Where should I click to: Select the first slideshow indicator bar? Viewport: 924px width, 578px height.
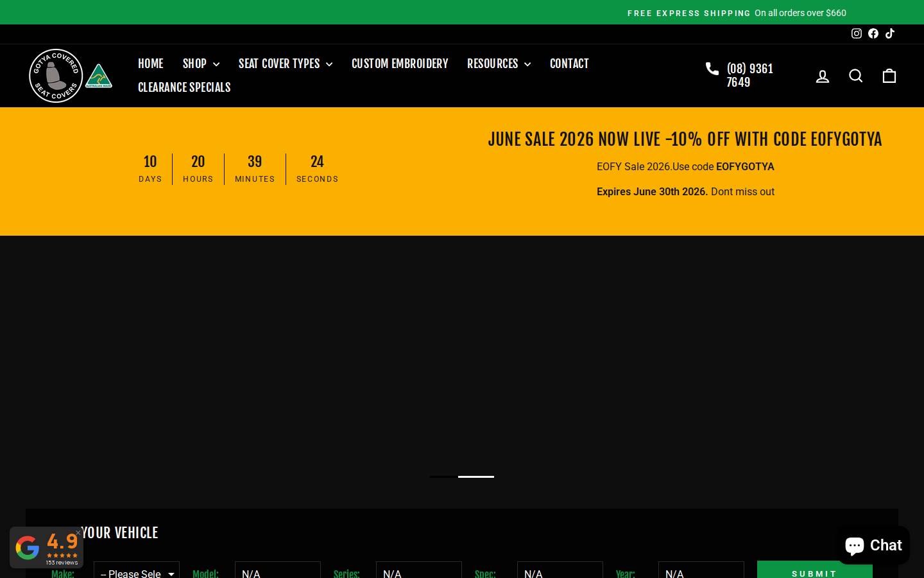tap(443, 477)
